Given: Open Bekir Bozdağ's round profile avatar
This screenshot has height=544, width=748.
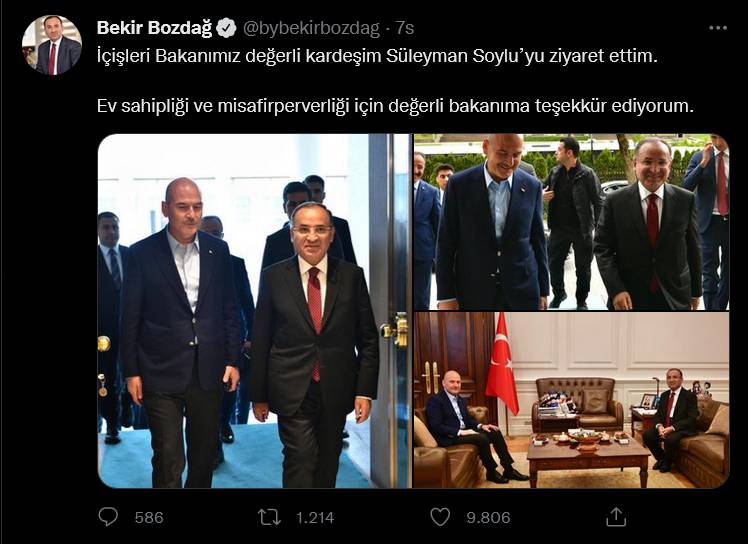Looking at the screenshot, I should click(x=52, y=45).
